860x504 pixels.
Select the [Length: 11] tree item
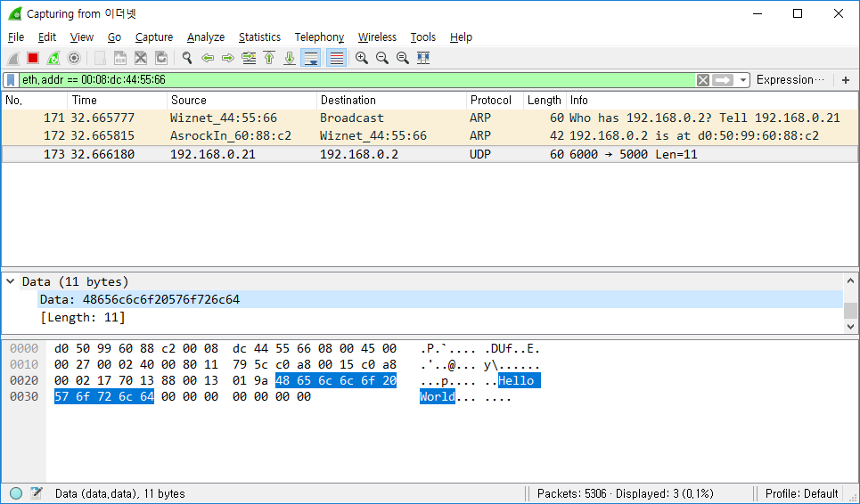[83, 318]
